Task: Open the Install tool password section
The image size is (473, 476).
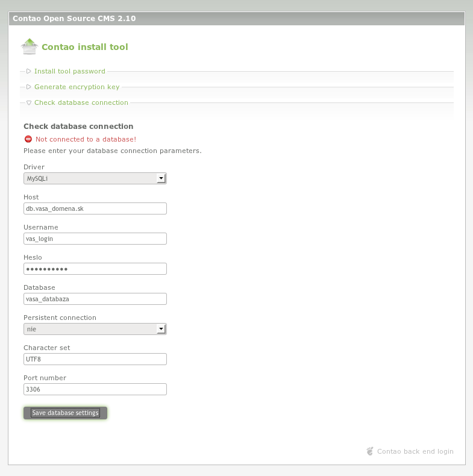Action: click(x=69, y=71)
